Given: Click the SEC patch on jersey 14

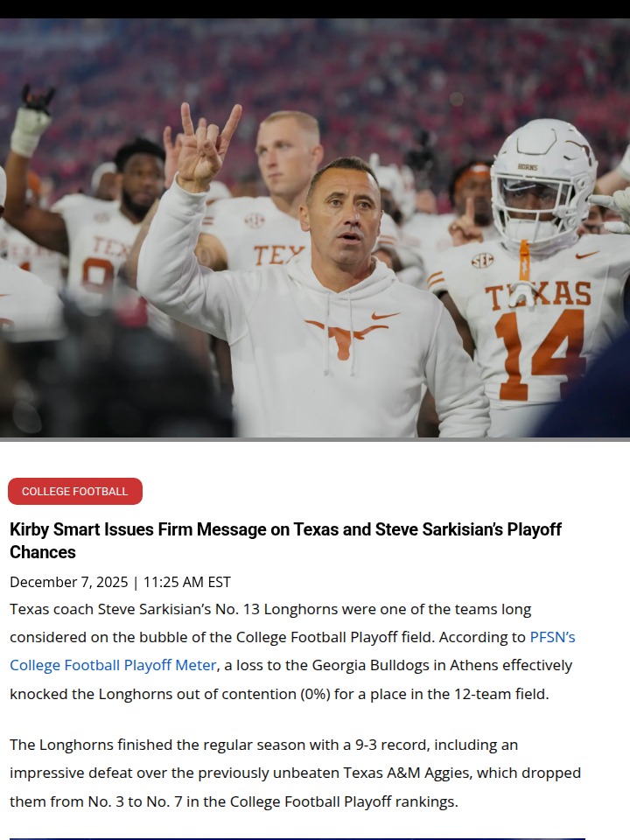Looking at the screenshot, I should 482,260.
